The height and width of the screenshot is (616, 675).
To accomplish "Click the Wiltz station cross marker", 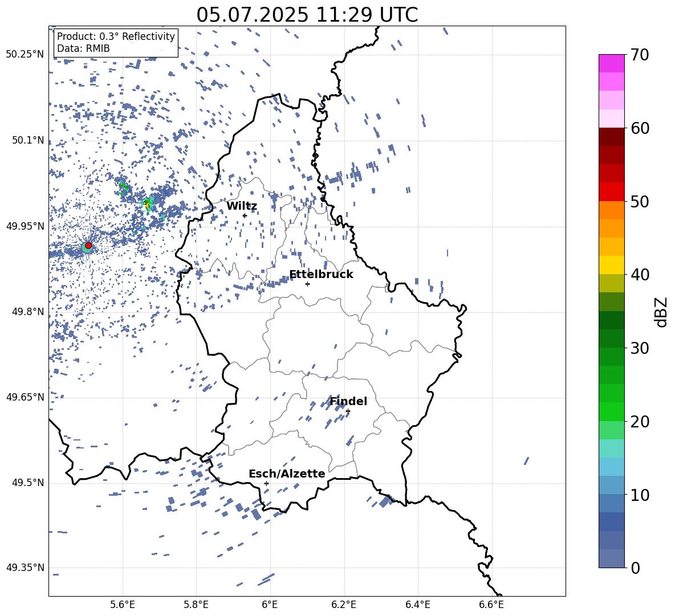I will [x=245, y=215].
